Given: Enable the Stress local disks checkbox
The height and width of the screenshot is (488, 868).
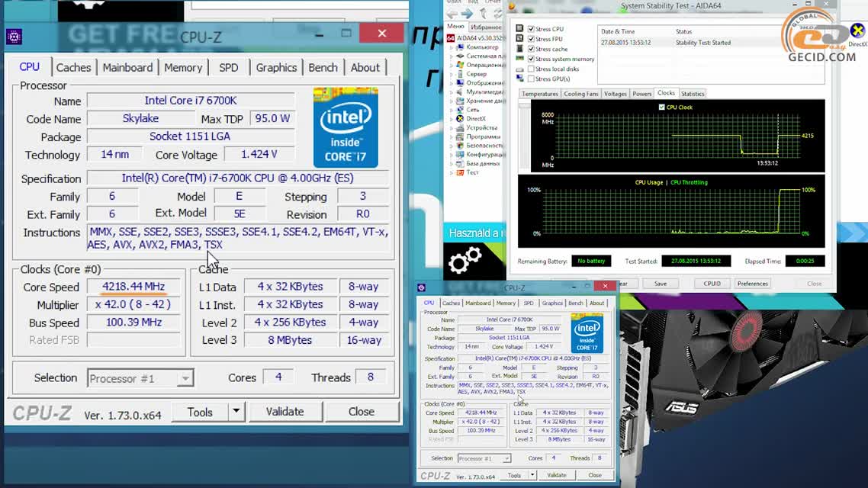Looking at the screenshot, I should [x=531, y=69].
